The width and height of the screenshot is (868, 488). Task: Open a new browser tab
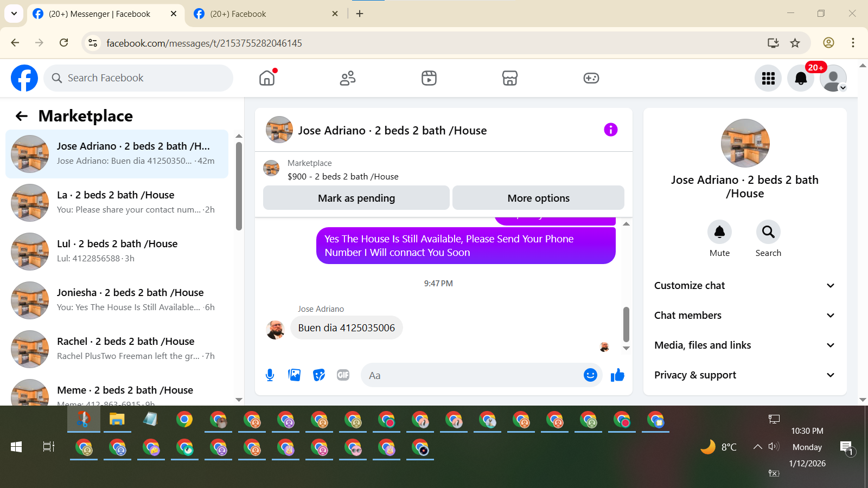(x=360, y=14)
